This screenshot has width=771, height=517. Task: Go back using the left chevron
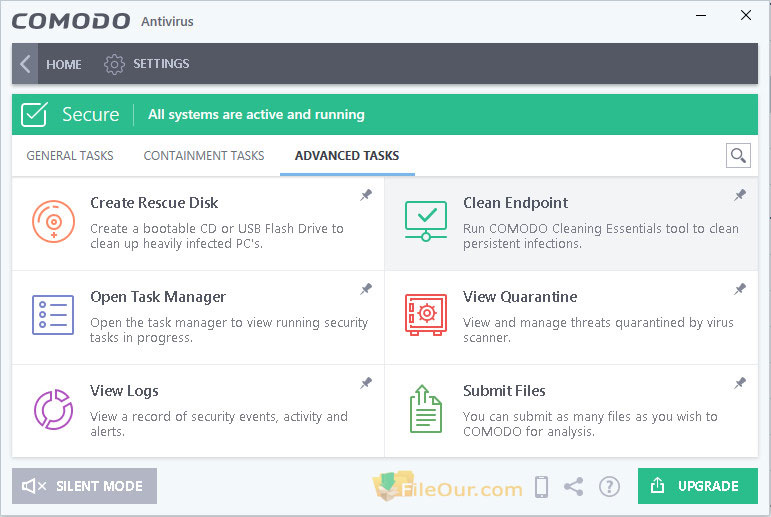[x=25, y=64]
